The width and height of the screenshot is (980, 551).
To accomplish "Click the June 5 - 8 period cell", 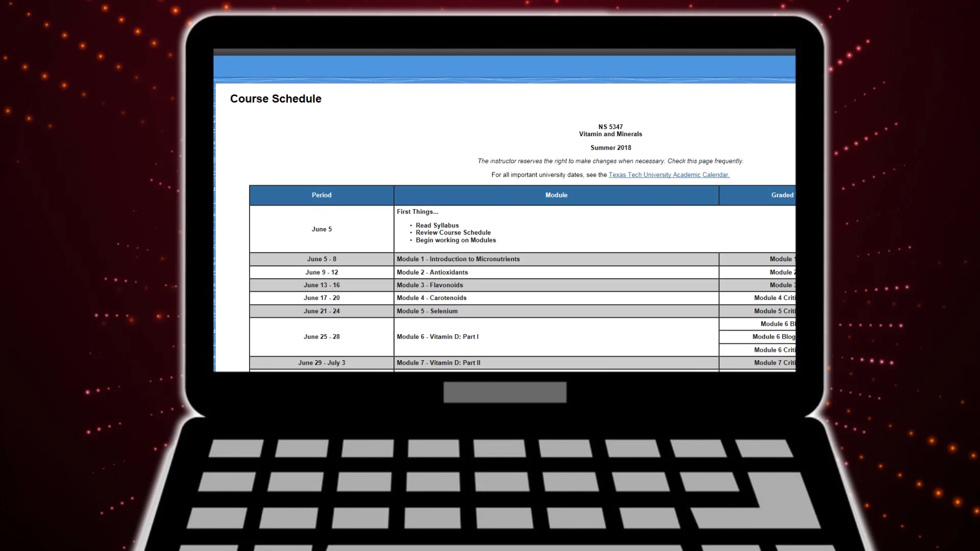I will pyautogui.click(x=322, y=259).
